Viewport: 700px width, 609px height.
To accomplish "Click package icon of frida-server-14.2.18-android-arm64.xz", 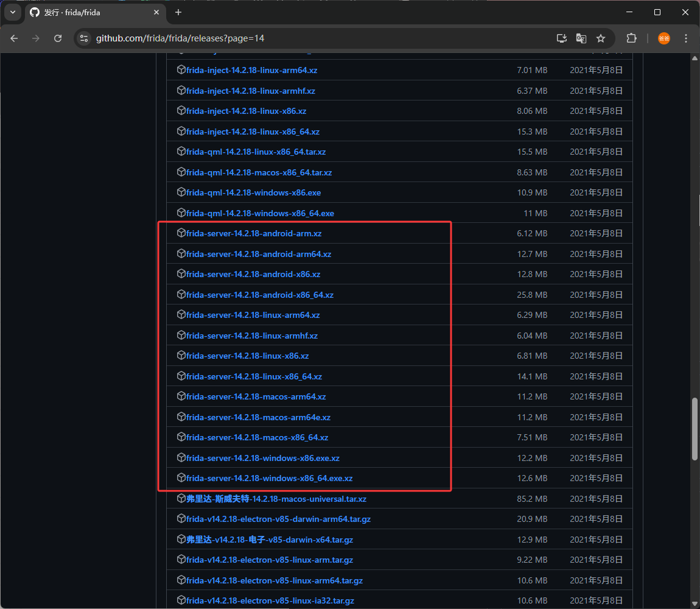I will click(x=181, y=253).
